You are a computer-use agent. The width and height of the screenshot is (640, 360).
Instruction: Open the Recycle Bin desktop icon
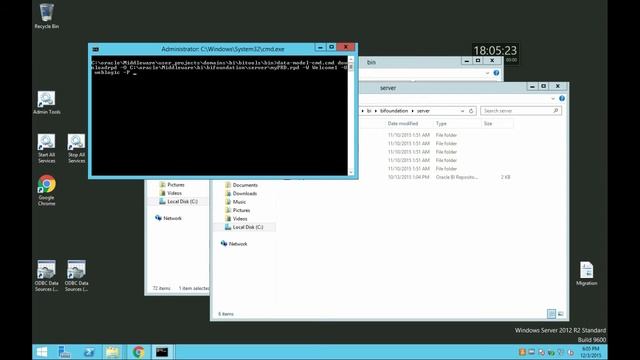(x=47, y=16)
